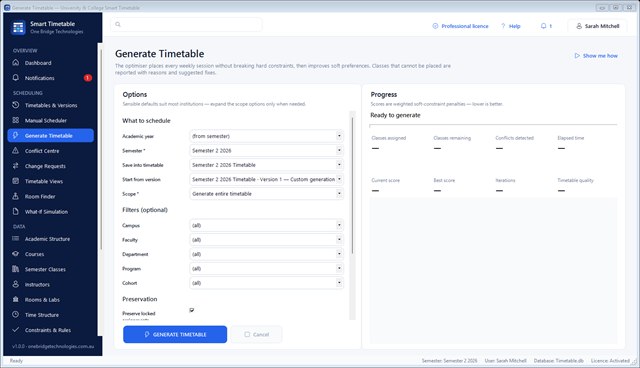
Task: Go to Dashboard in sidebar
Action: [51, 63]
